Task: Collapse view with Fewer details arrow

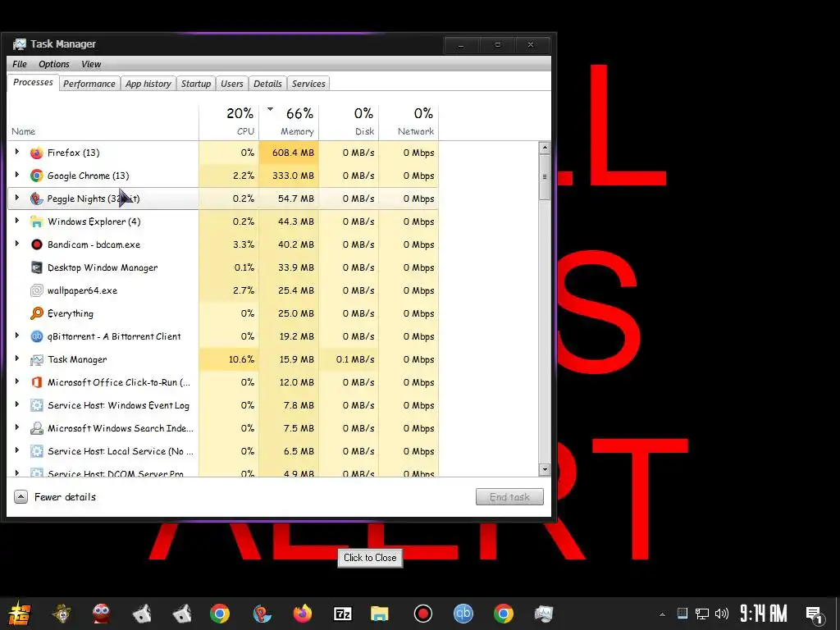Action: (x=21, y=497)
